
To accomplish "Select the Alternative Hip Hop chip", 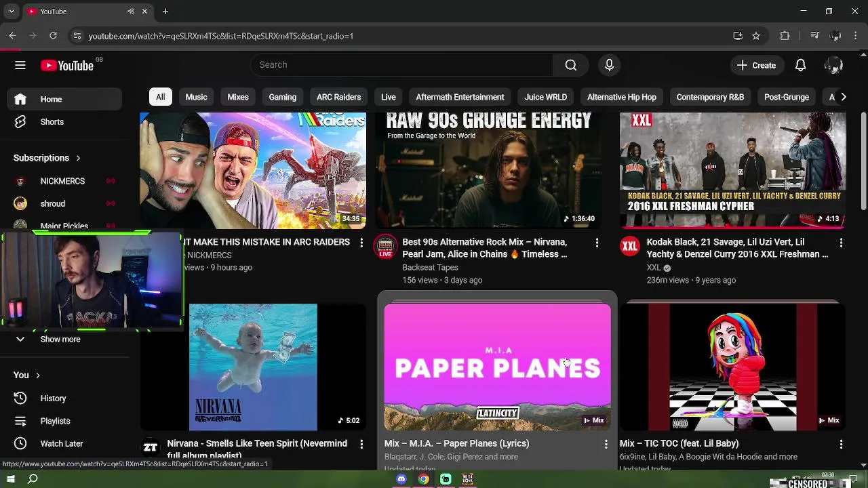I will [622, 97].
